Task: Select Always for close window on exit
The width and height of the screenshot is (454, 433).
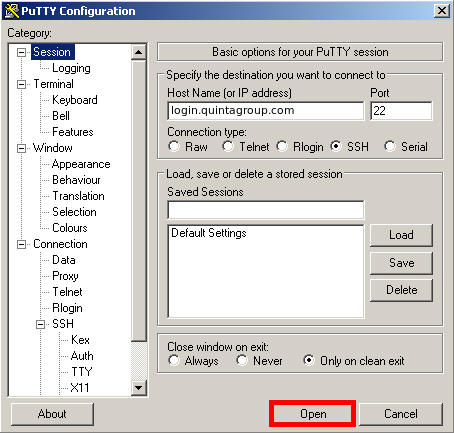Action: click(x=174, y=360)
